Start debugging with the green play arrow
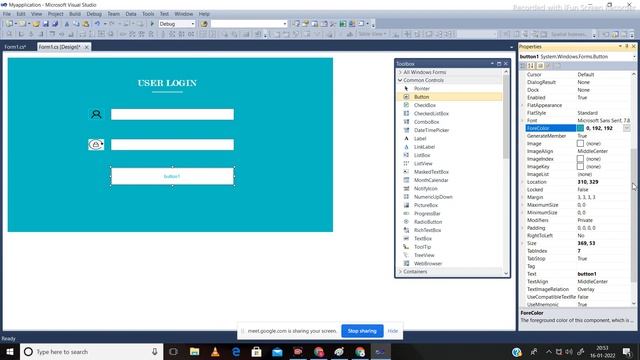 pos(152,24)
